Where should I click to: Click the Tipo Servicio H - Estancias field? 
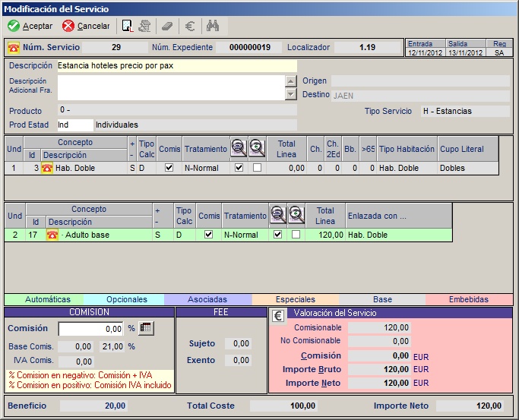(465, 111)
